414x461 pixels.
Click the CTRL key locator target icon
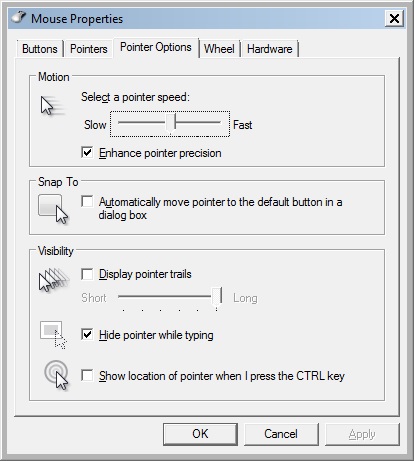tap(56, 375)
